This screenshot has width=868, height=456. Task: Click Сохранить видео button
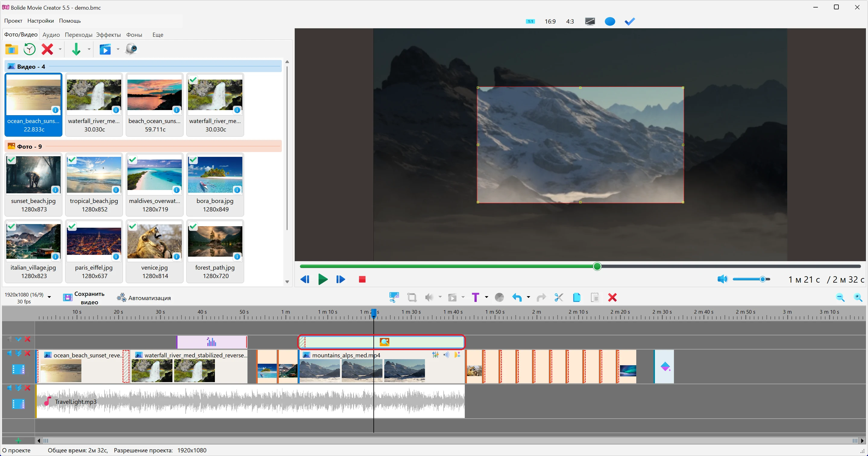[84, 298]
